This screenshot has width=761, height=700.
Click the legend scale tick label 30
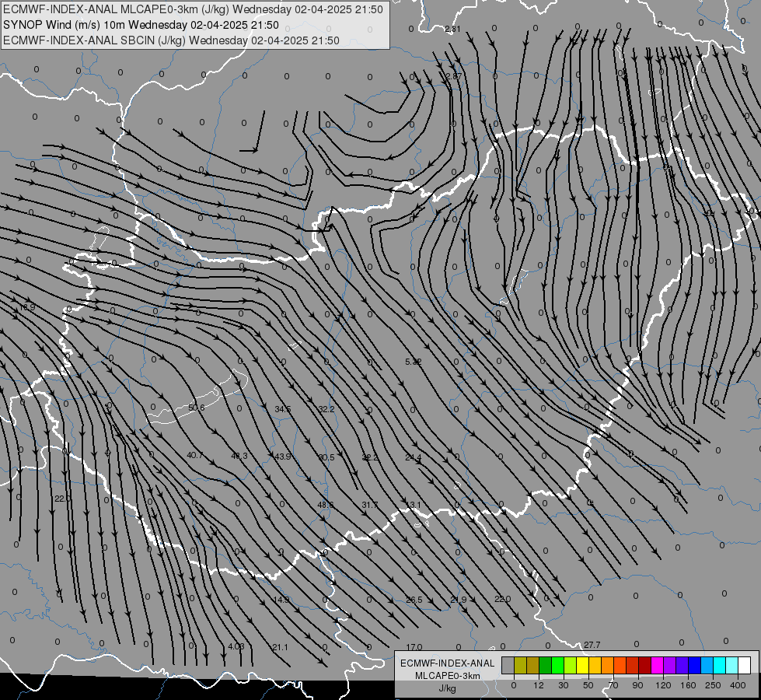[x=563, y=685]
